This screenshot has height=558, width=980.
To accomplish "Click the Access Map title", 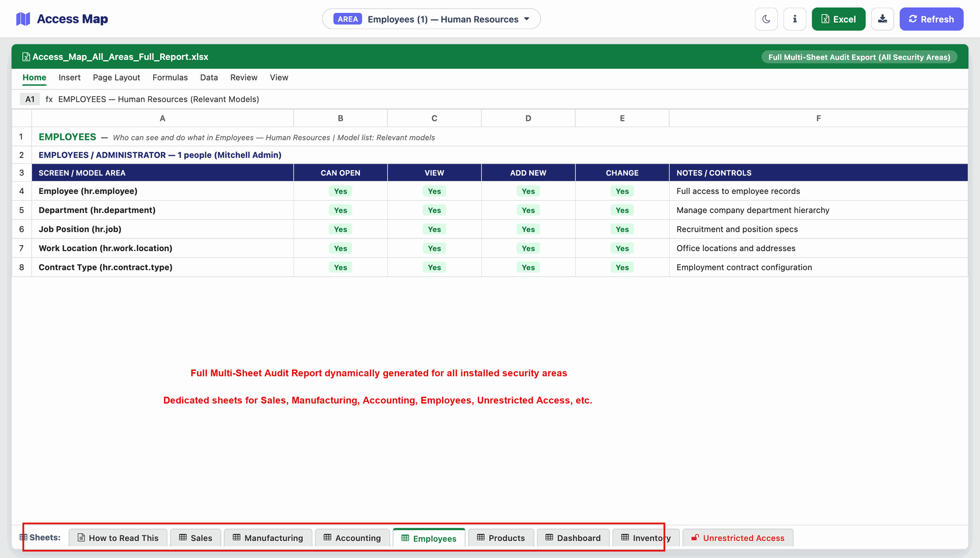I will [x=72, y=19].
